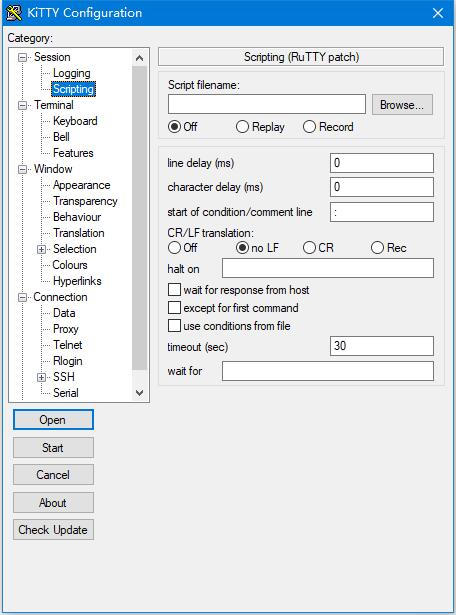Open the Logging category
Viewport: 456px width, 615px height.
[72, 73]
